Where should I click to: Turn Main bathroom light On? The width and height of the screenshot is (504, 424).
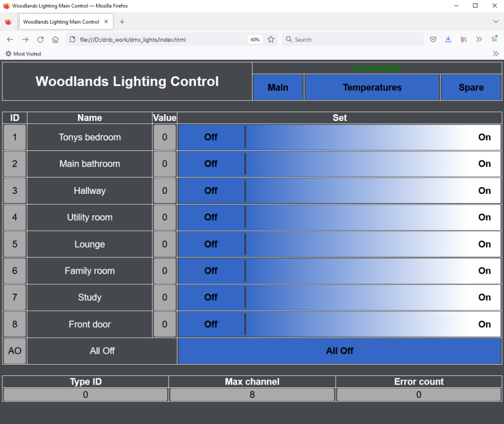(484, 164)
